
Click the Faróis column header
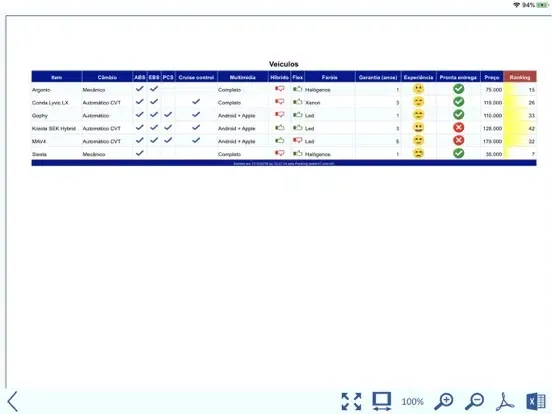point(330,77)
